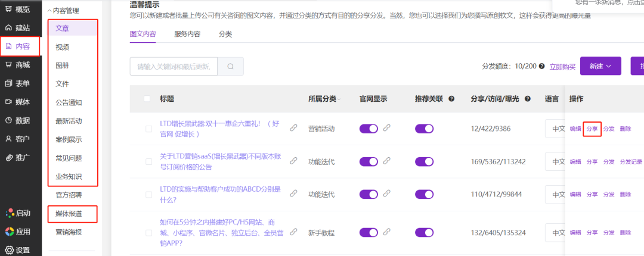Toggle 推荐关联 switch for 新手教程 row
The width and height of the screenshot is (644, 256).
425,233
